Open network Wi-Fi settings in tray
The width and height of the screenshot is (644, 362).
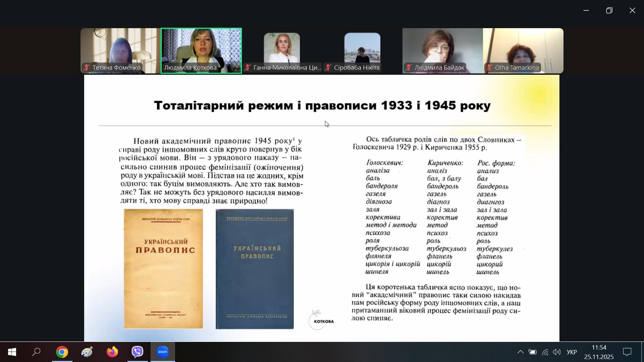pos(545,352)
